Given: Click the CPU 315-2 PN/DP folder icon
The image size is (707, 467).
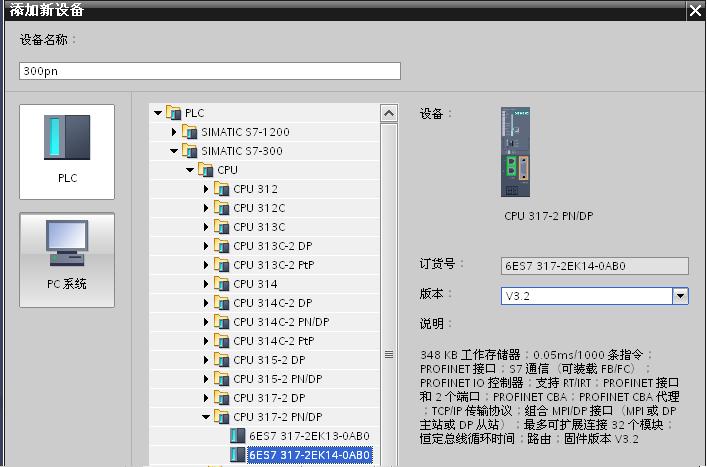Looking at the screenshot, I should pyautogui.click(x=222, y=379).
